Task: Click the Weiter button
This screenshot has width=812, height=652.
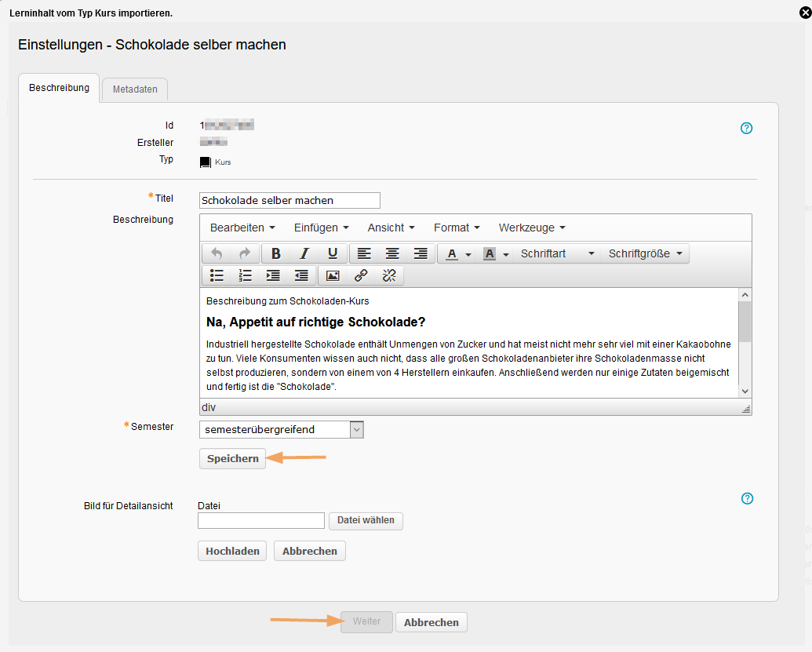Action: 366,622
